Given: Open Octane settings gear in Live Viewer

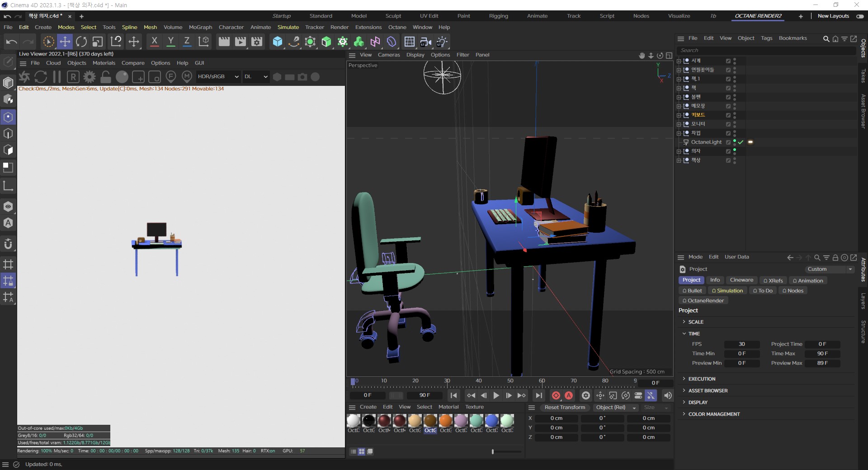Looking at the screenshot, I should coord(90,76).
